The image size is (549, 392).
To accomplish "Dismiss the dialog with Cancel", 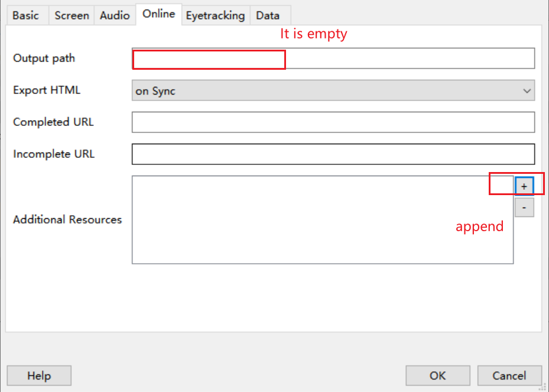I will [509, 375].
